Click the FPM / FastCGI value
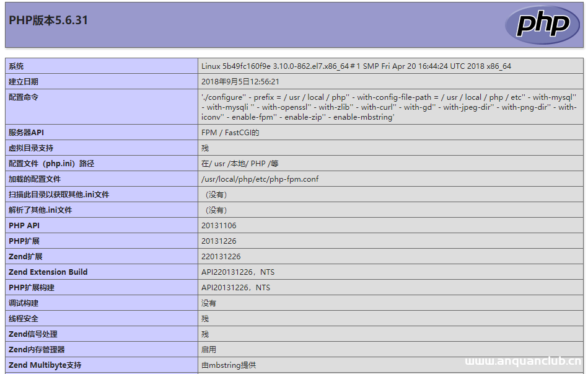The width and height of the screenshot is (588, 374). pyautogui.click(x=230, y=133)
